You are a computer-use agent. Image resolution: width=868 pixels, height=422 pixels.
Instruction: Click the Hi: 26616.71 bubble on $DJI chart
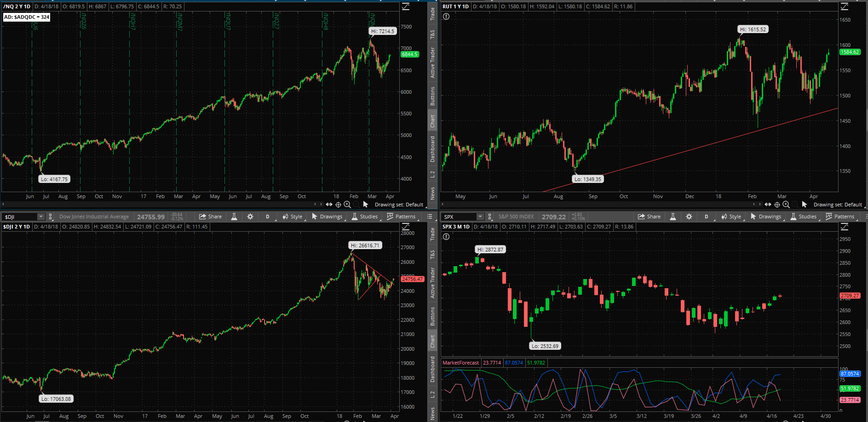365,245
